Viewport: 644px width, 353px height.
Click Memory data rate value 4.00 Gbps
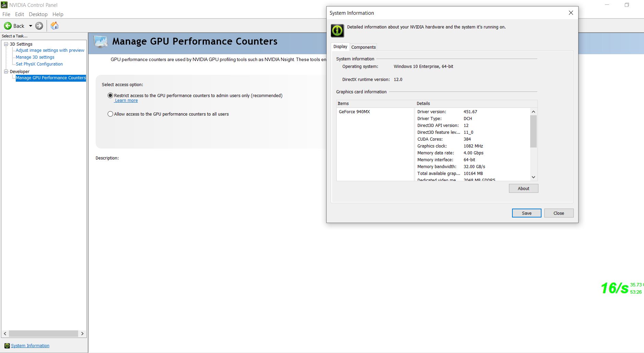coord(474,153)
